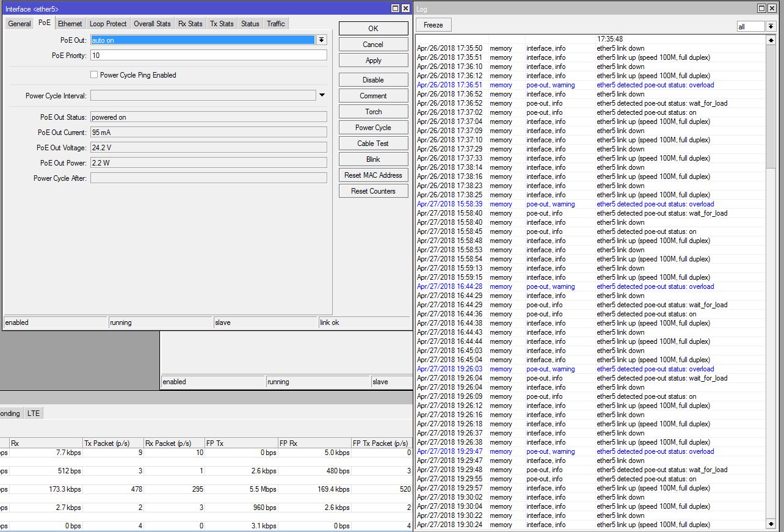Maximize the Interface ether5 window
This screenshot has height=532, width=784.
point(395,9)
